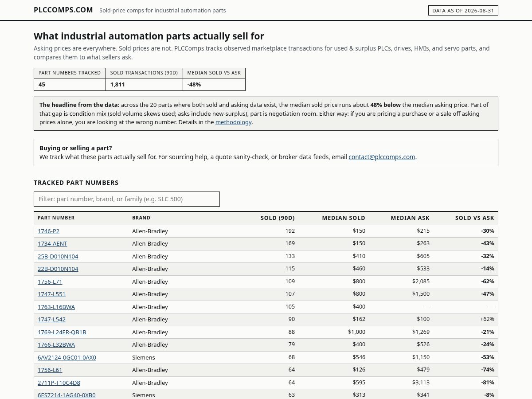Email contact@plccomps.com link
532x399 pixels.
382,156
